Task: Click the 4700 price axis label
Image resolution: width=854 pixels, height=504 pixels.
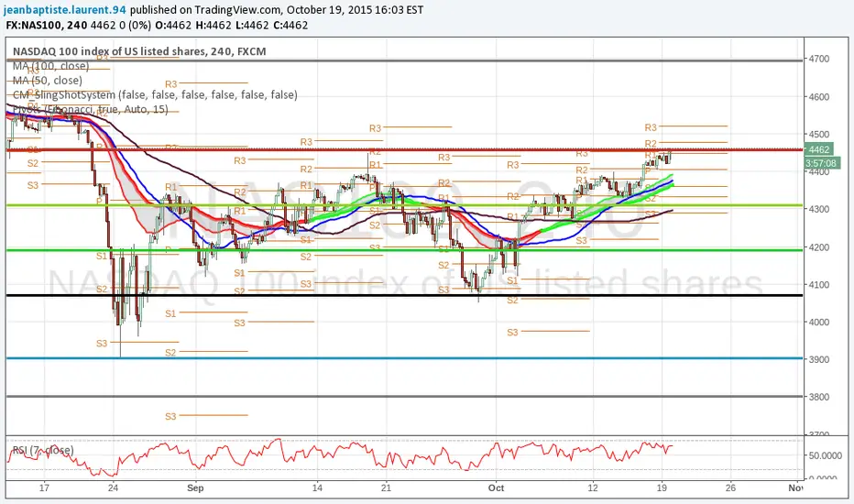Action: point(819,59)
